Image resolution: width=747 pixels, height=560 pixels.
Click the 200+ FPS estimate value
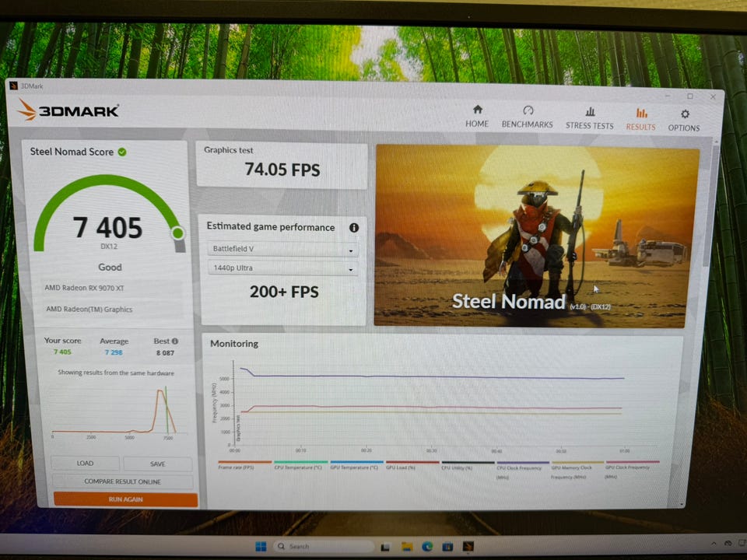coord(284,292)
